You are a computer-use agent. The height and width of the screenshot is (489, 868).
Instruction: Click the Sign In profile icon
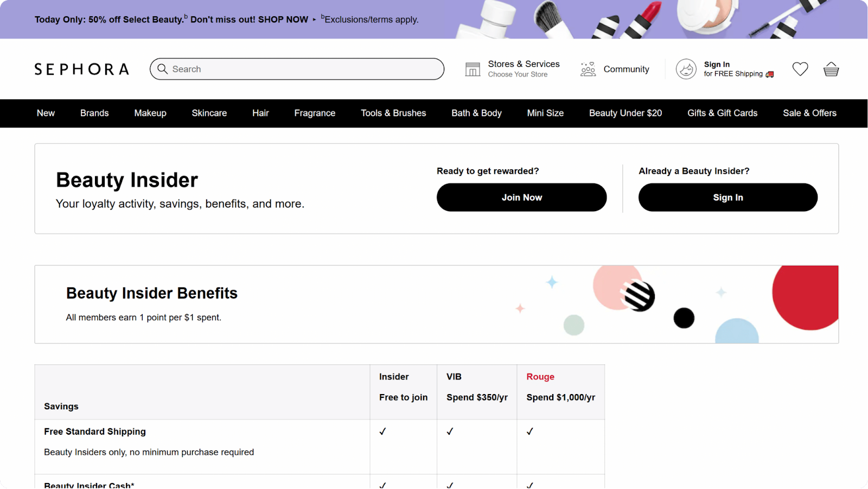(686, 69)
